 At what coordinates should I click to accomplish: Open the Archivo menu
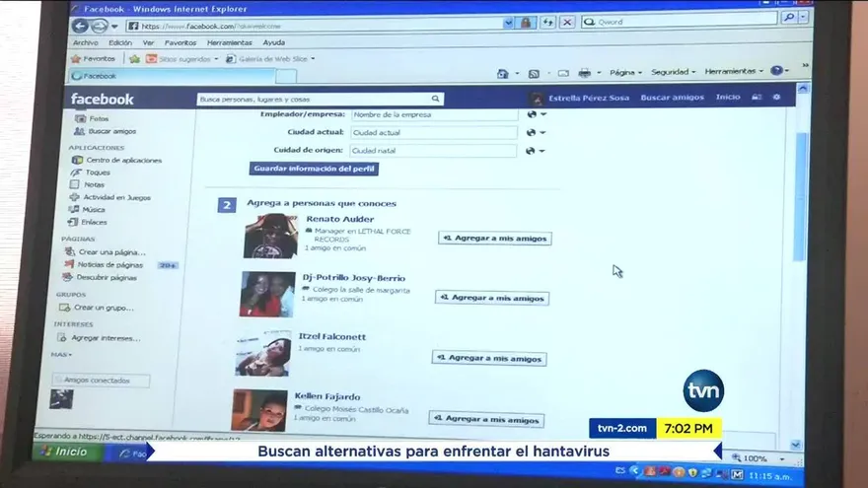tap(85, 42)
